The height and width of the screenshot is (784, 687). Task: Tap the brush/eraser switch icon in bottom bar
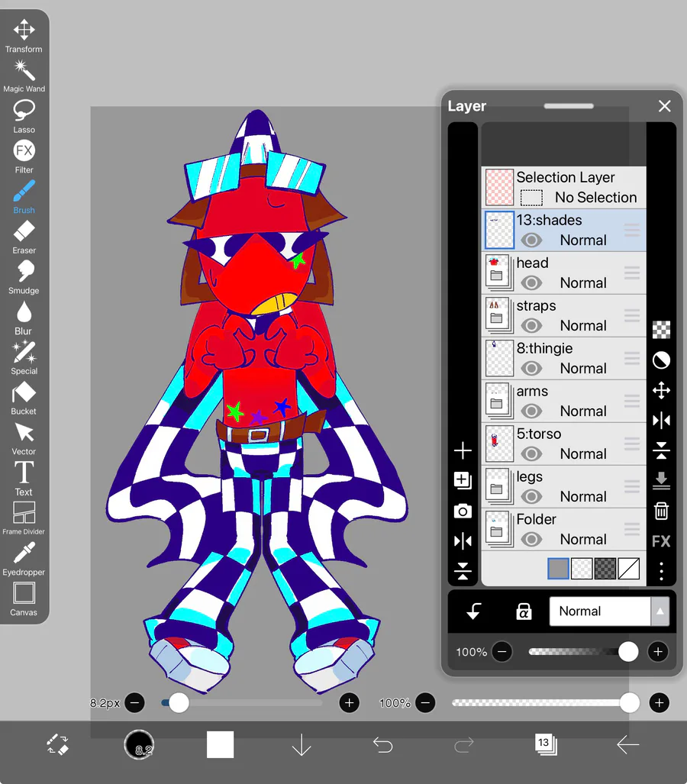(58, 744)
